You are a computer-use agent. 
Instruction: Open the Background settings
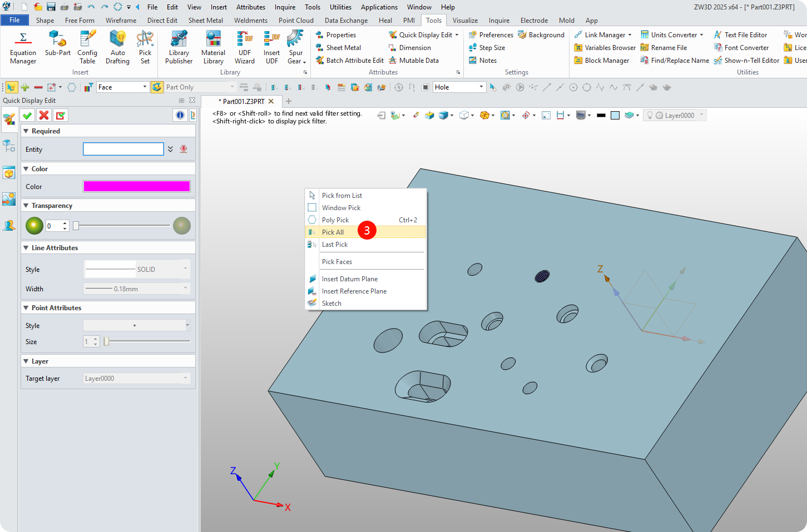[541, 35]
